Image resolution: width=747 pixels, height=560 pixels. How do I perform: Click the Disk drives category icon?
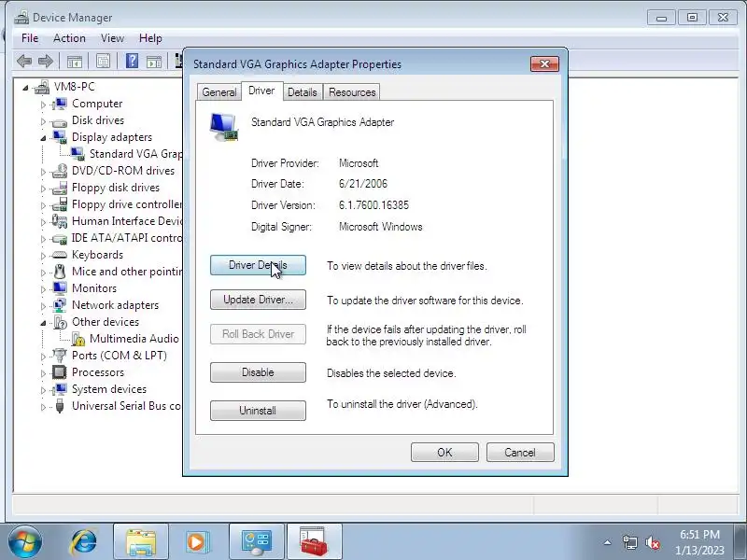click(60, 121)
